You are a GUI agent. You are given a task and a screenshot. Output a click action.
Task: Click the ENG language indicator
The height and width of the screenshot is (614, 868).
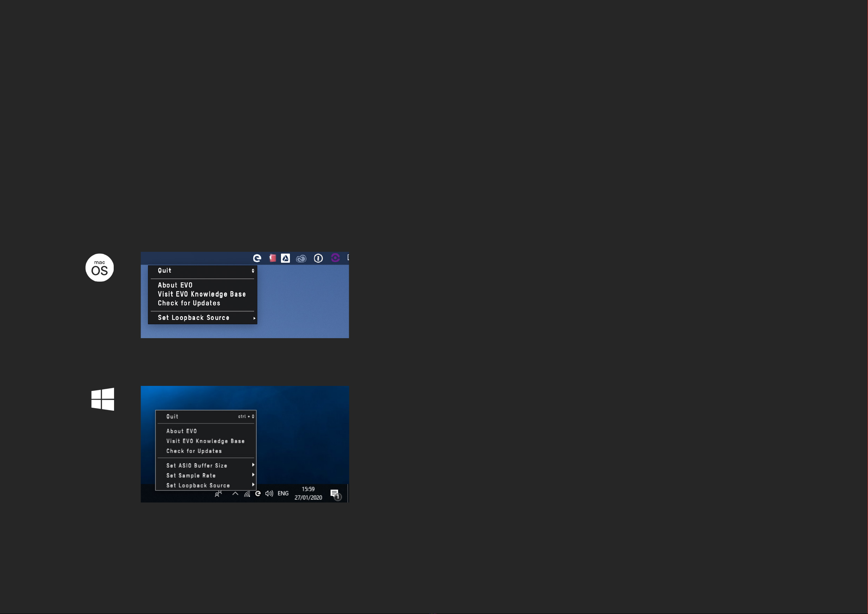coord(283,493)
